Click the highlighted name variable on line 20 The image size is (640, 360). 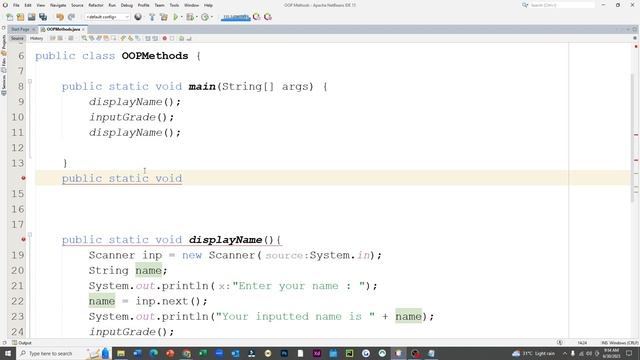point(149,270)
